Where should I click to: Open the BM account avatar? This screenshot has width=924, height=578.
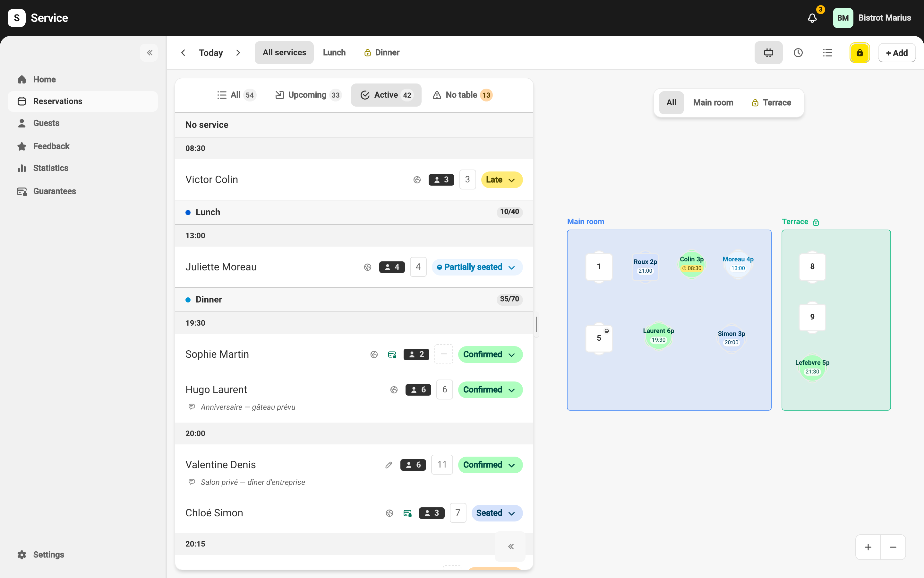click(843, 18)
